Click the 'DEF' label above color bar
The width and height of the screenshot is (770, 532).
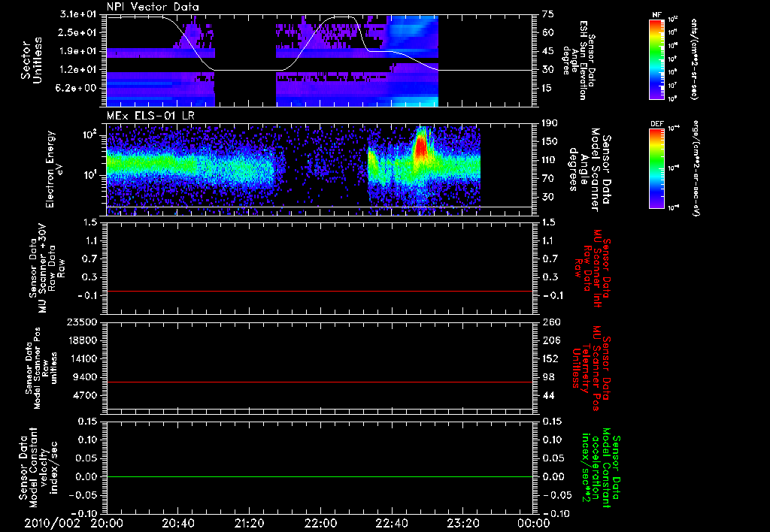(x=657, y=124)
